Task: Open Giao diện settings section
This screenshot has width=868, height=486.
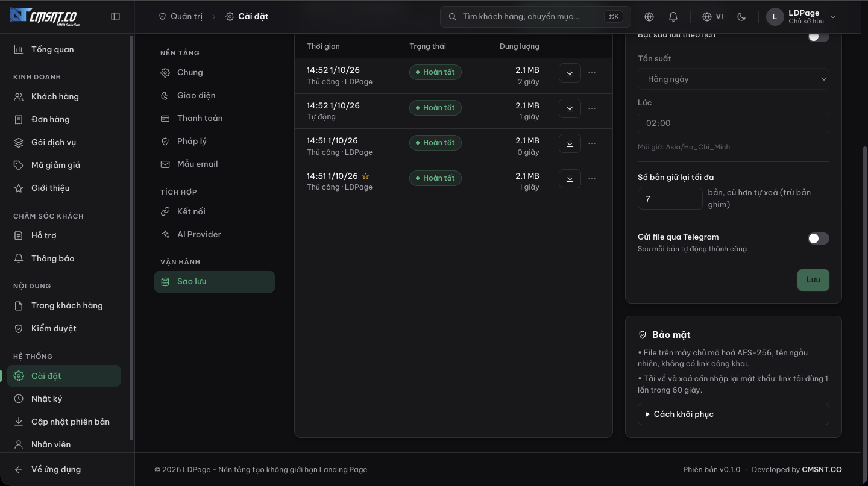Action: coord(214,95)
